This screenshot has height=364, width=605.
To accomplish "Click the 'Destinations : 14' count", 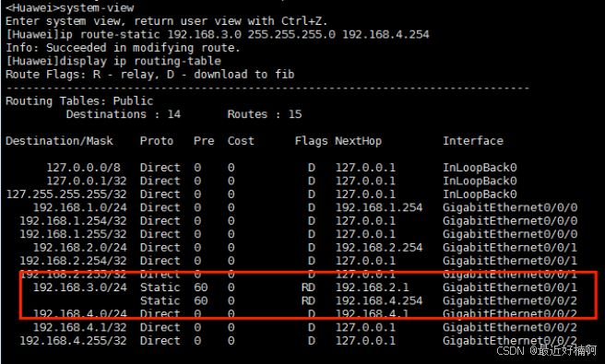I will (x=123, y=114).
